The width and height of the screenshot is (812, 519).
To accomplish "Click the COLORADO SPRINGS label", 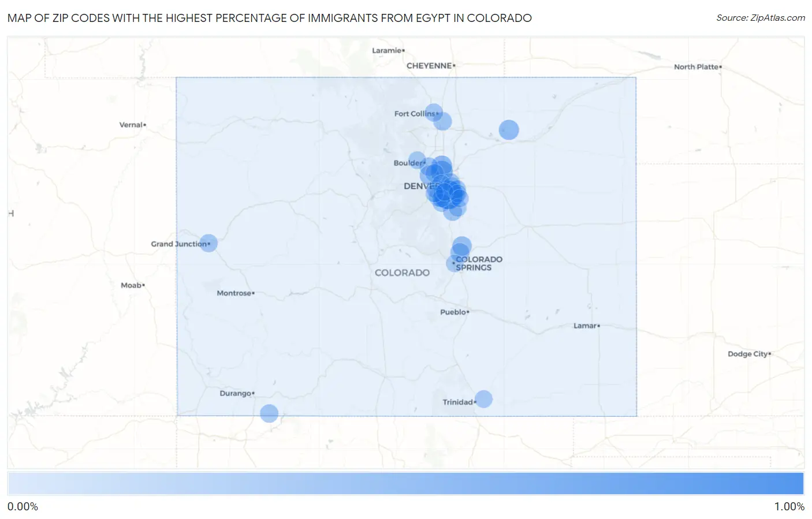I will click(x=479, y=263).
